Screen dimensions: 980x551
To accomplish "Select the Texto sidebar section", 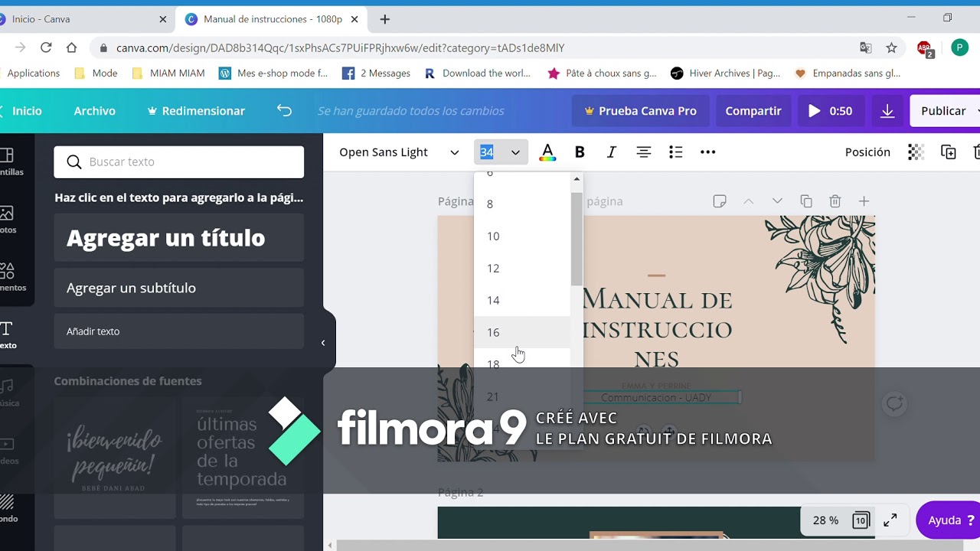I will coord(8,334).
